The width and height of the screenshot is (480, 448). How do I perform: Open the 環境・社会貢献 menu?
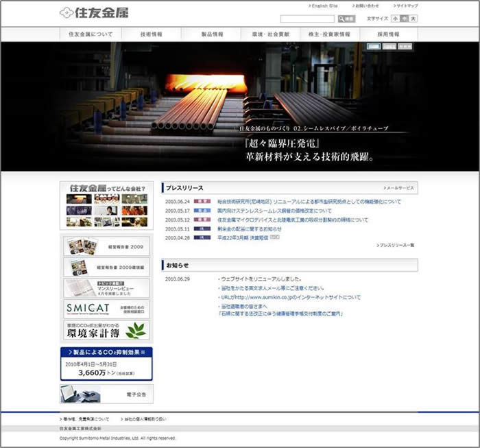coord(271,34)
